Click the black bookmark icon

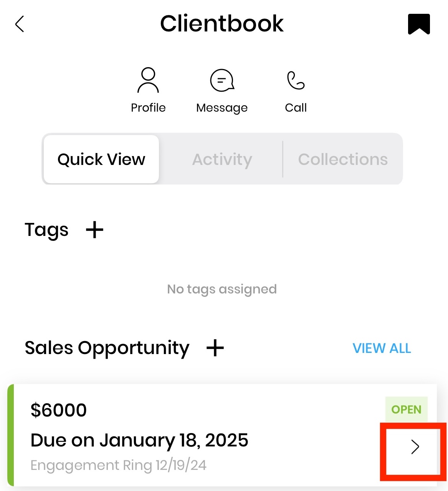tap(419, 24)
